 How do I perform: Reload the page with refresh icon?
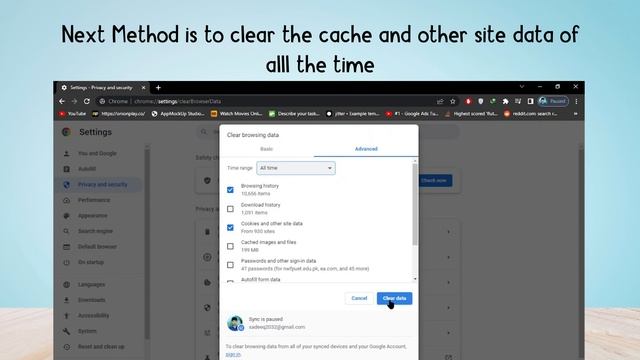click(x=87, y=101)
